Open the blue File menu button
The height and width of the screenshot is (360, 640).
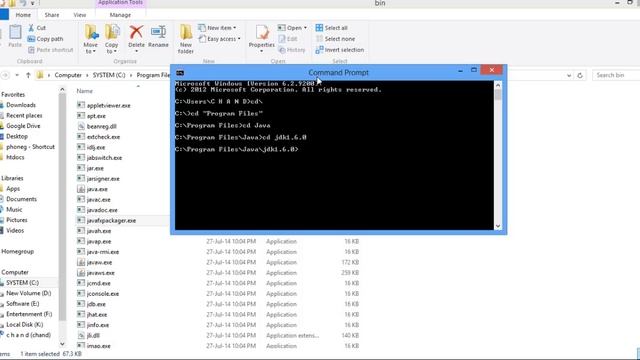[4, 15]
